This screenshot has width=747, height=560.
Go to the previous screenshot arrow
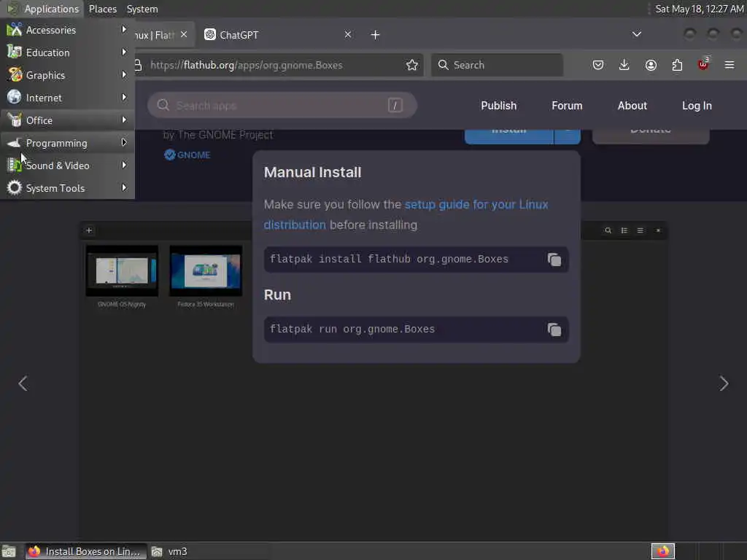pyautogui.click(x=23, y=384)
